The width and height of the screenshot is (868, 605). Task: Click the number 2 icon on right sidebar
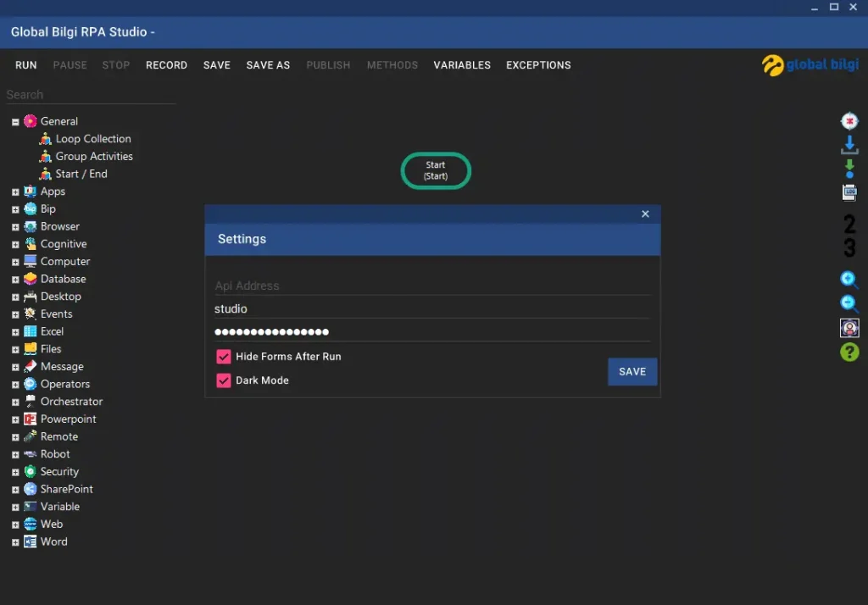[x=849, y=225]
